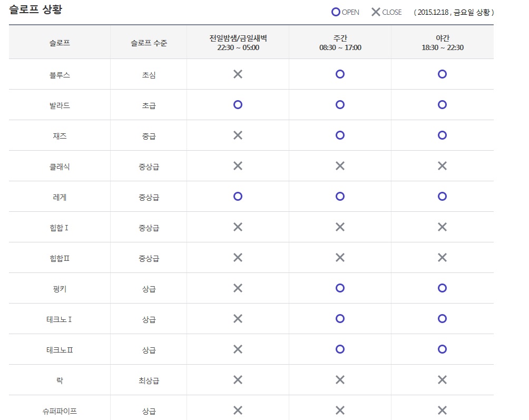Screen dimensions: 529x420
Task: Click the OPEN legend circle icon
Action: click(x=336, y=12)
